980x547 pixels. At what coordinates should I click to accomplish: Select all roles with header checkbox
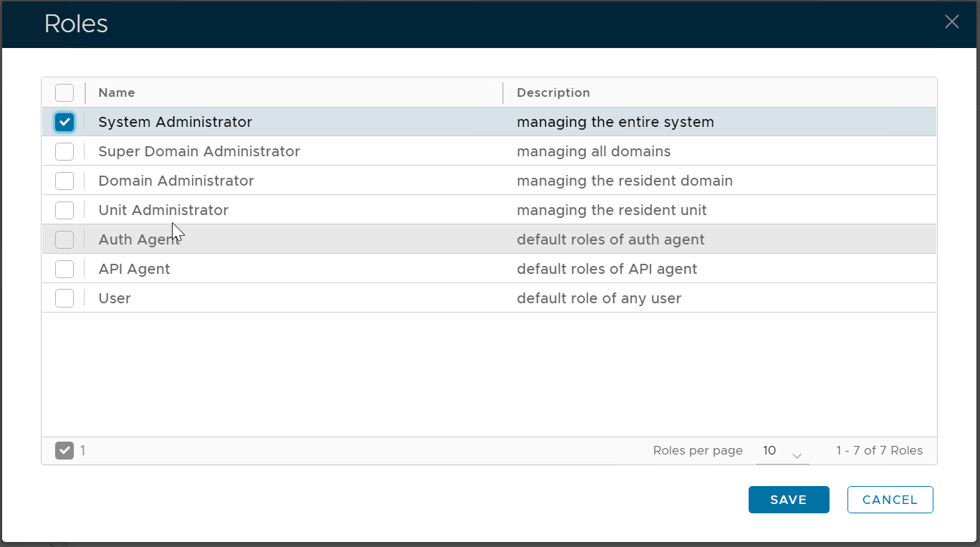(x=64, y=92)
